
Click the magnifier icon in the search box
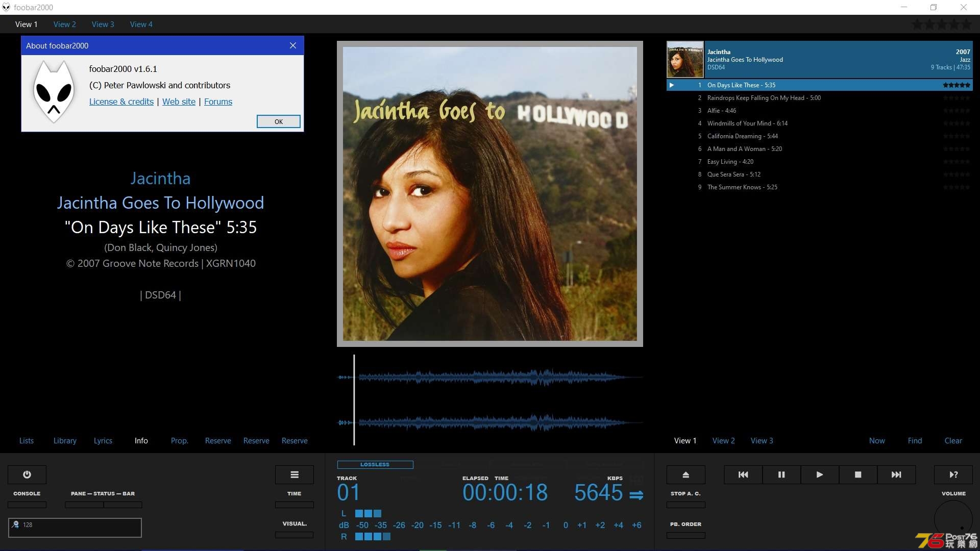[15, 524]
